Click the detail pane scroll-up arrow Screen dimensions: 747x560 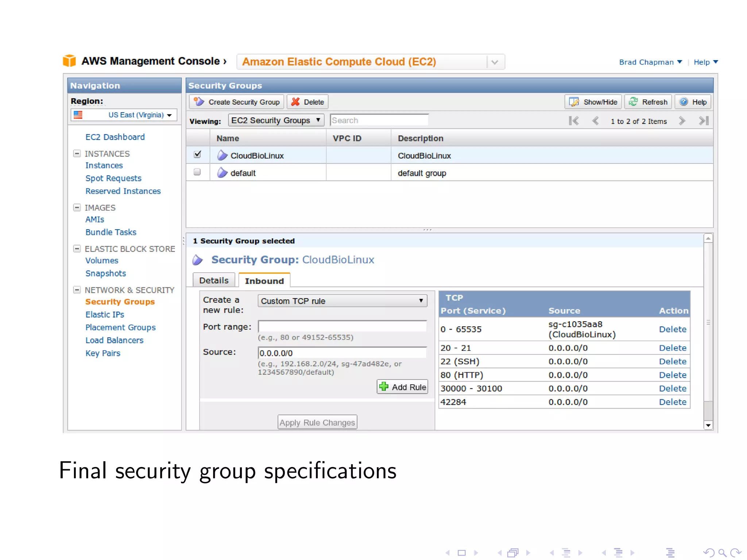point(708,238)
